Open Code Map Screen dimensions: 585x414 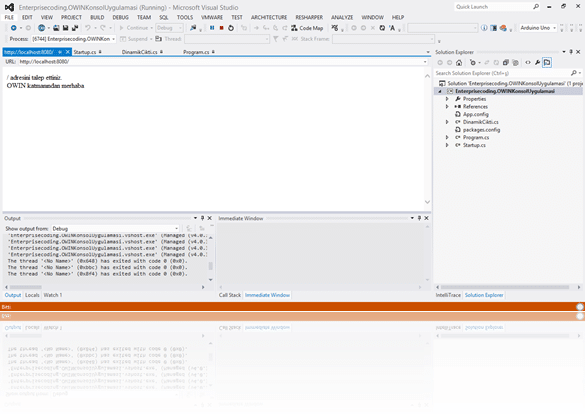coord(307,28)
